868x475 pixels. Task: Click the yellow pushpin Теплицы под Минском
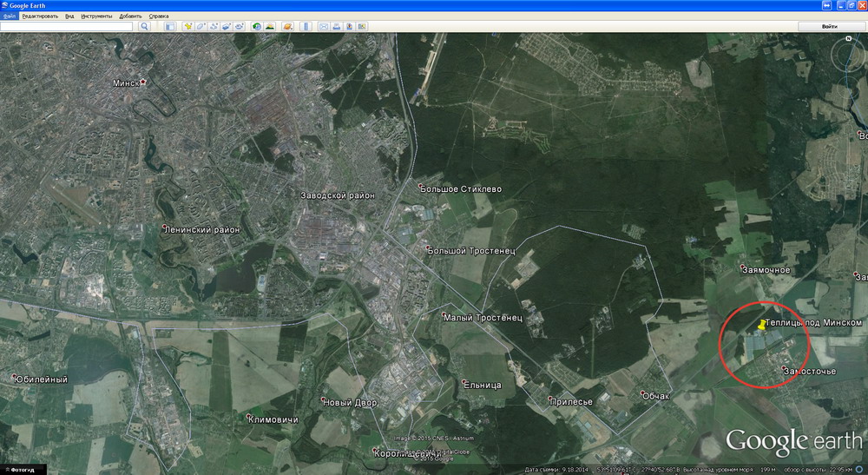click(762, 325)
